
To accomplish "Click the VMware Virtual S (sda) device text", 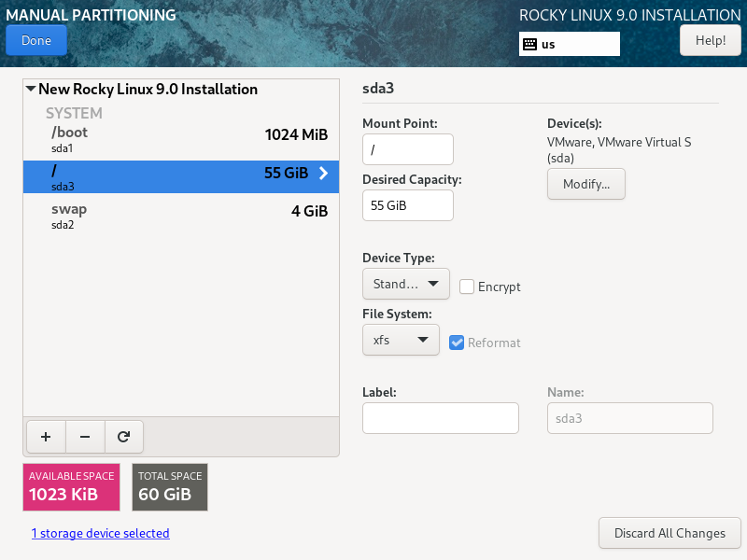I will pyautogui.click(x=619, y=150).
